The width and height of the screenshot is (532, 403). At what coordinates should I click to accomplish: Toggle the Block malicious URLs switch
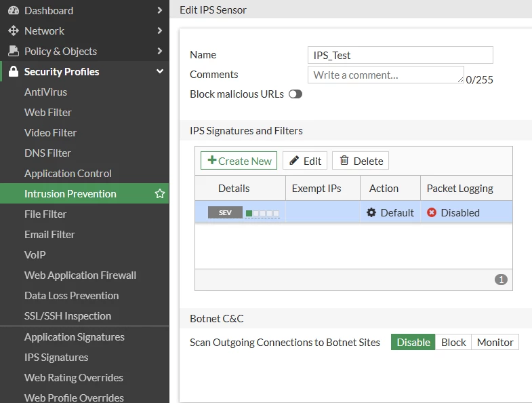point(295,94)
